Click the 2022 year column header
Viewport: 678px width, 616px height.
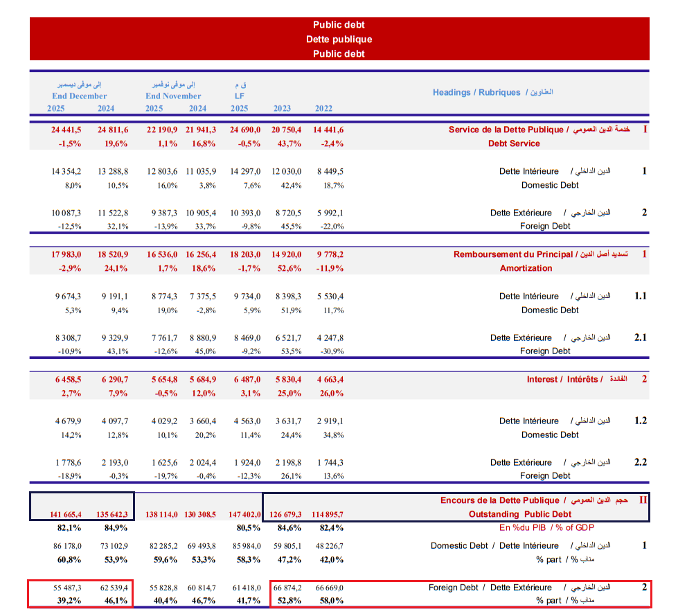323,108
